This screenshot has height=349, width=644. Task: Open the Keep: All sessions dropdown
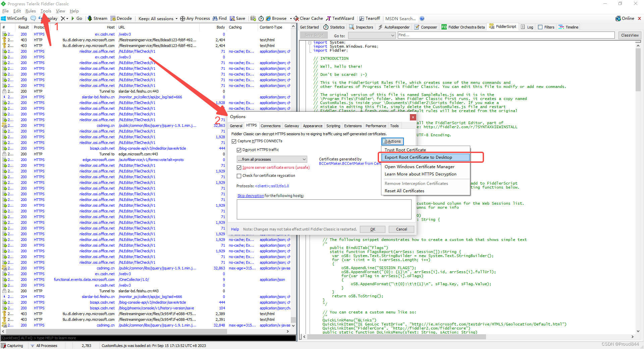coord(158,18)
